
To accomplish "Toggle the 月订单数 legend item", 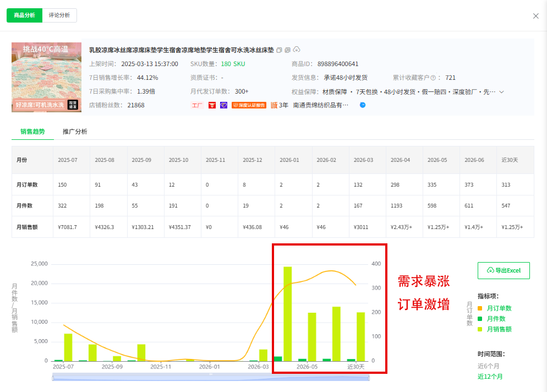I will (499, 308).
